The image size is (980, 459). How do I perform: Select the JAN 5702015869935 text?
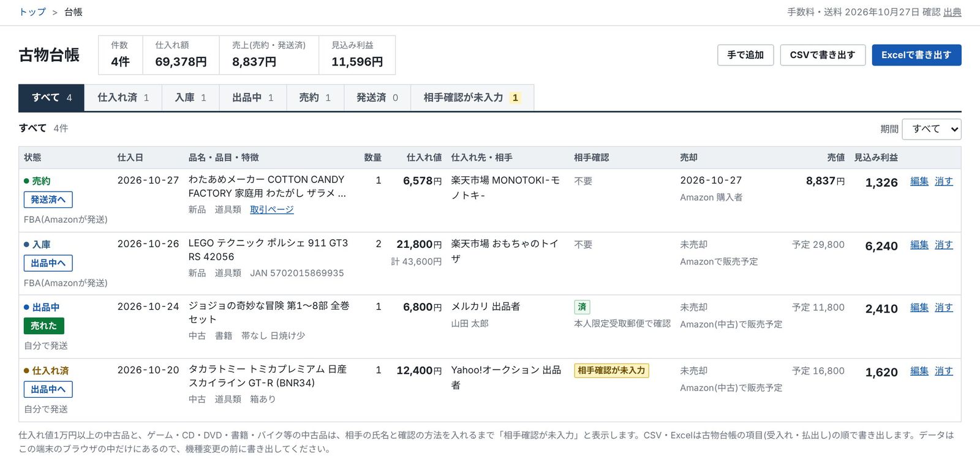point(297,273)
